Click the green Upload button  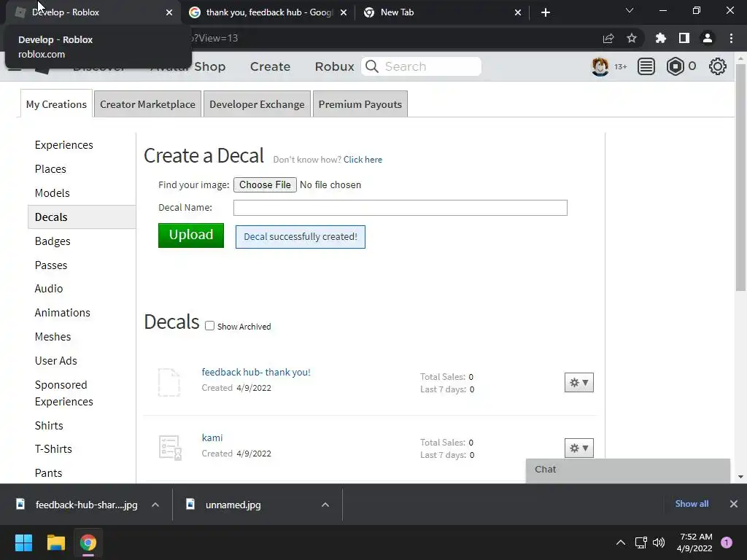point(191,236)
